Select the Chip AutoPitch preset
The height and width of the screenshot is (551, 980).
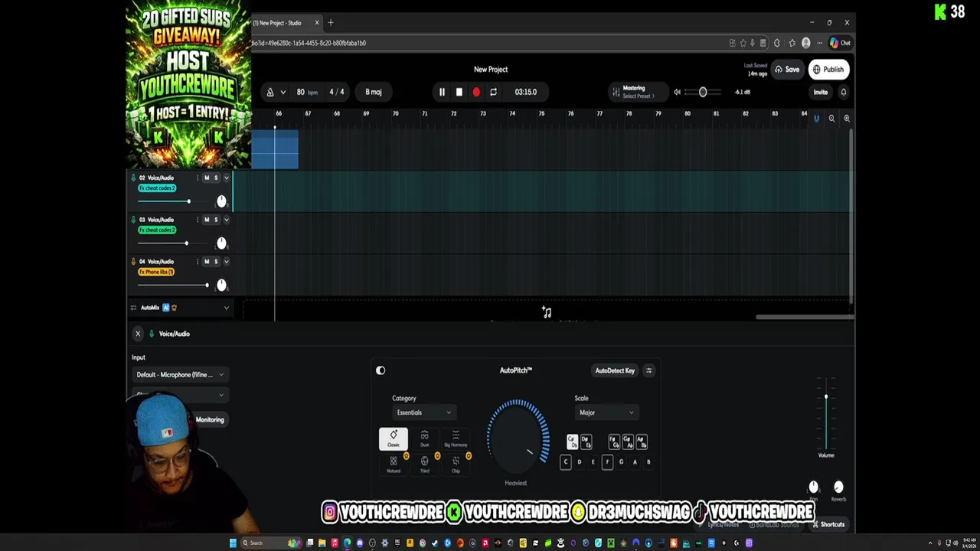point(456,464)
